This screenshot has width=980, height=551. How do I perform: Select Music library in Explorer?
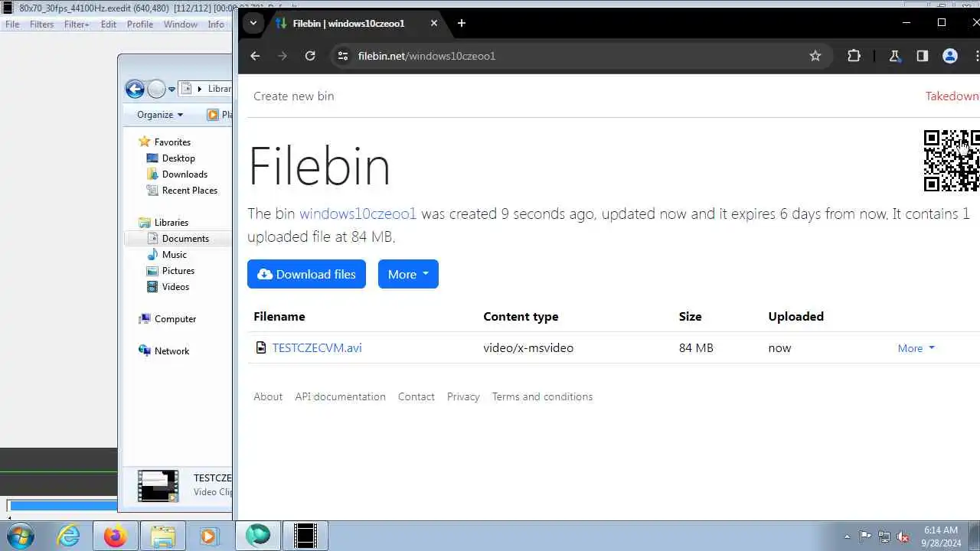(x=174, y=255)
